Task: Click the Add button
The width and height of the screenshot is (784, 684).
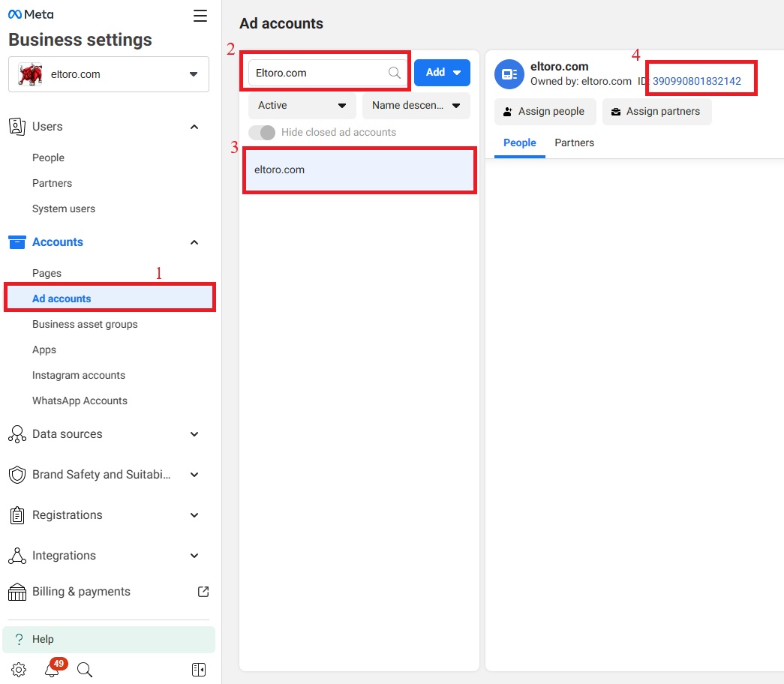Action: pyautogui.click(x=442, y=73)
